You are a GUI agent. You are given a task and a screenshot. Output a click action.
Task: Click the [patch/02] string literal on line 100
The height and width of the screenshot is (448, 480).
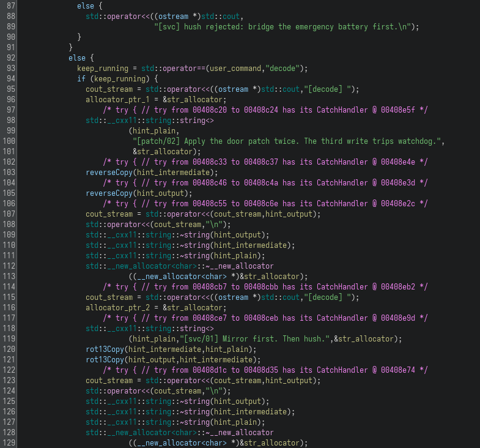(287, 141)
